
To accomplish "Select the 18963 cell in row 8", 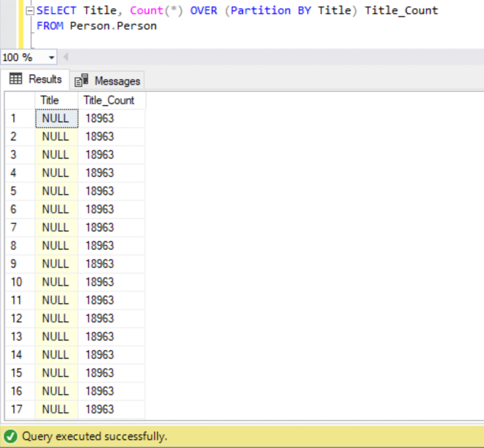I will [112, 246].
